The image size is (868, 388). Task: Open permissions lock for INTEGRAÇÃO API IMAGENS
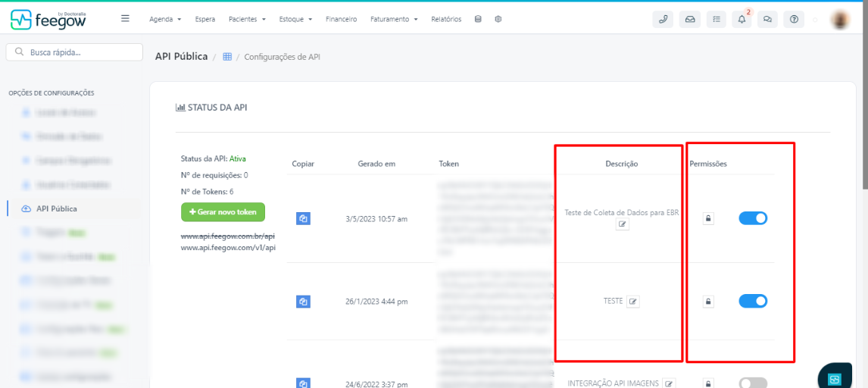tap(708, 383)
